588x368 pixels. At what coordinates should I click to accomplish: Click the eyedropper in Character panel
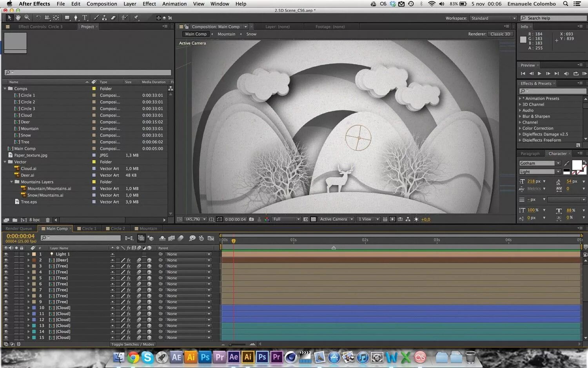567,163
